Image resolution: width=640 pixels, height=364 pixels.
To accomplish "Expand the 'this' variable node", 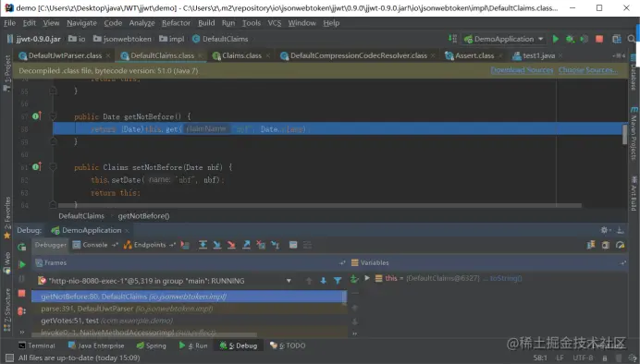I will (367, 278).
